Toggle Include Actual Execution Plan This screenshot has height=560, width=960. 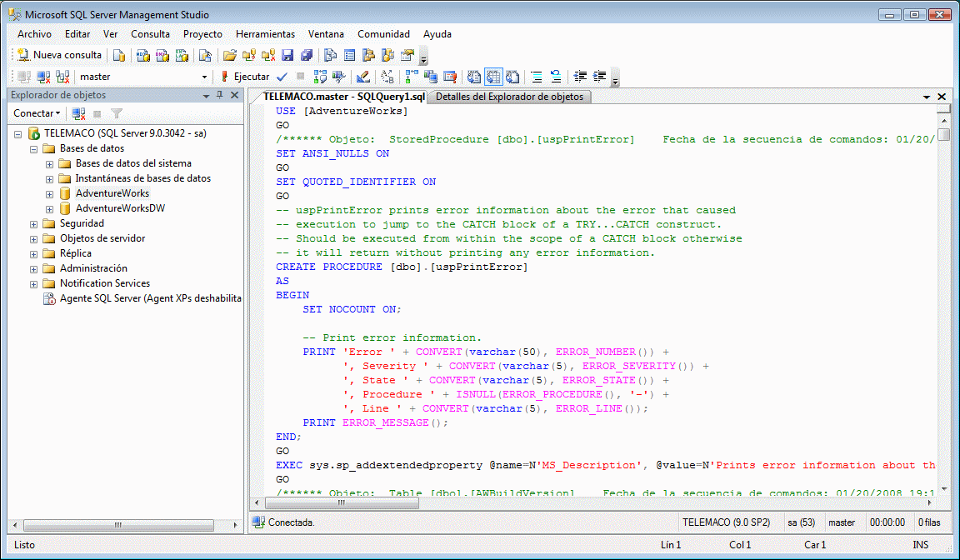pyautogui.click(x=412, y=77)
